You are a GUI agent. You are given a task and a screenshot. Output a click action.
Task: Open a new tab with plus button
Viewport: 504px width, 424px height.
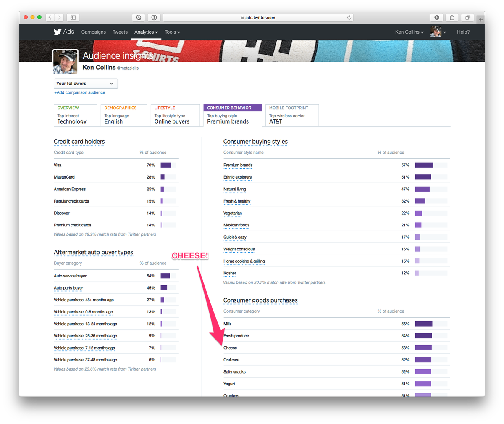point(481,19)
